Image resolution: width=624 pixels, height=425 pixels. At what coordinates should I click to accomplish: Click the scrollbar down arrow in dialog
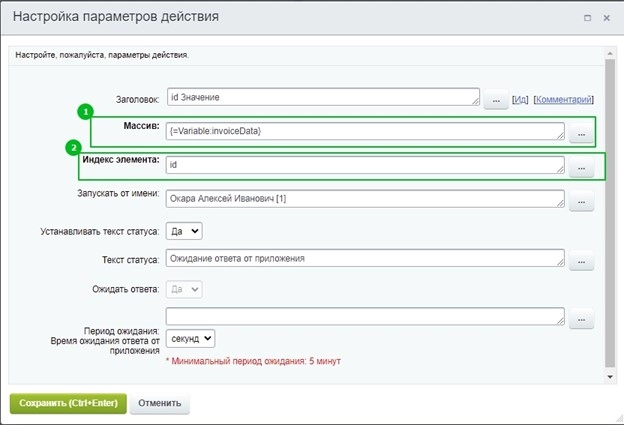(x=609, y=376)
